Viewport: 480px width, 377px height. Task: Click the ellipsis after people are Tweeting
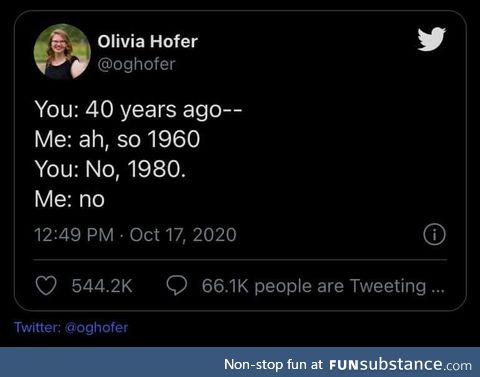click(438, 289)
